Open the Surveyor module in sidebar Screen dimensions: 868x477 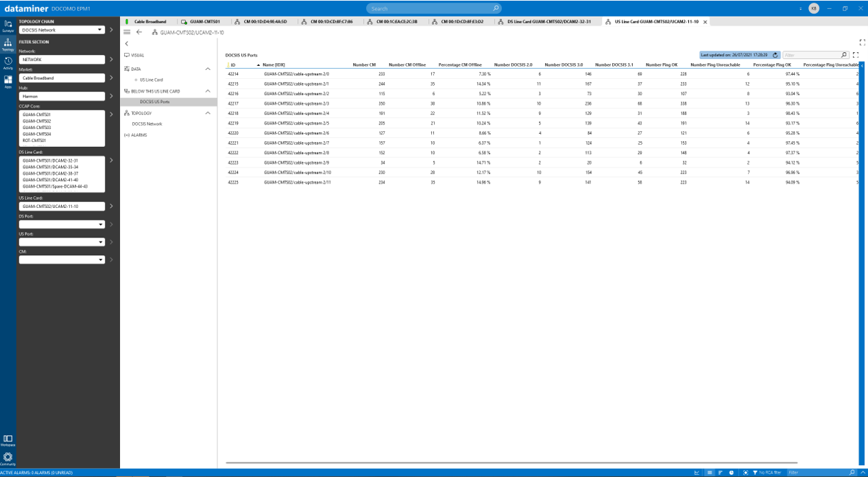(8, 26)
